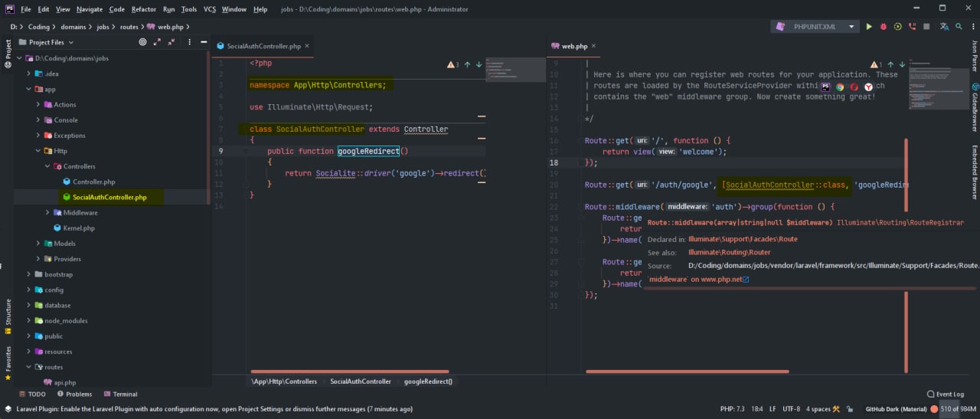Viewport: 980px width, 419px height.
Task: Follow the 'middleware' on www.php.net link
Action: point(696,280)
